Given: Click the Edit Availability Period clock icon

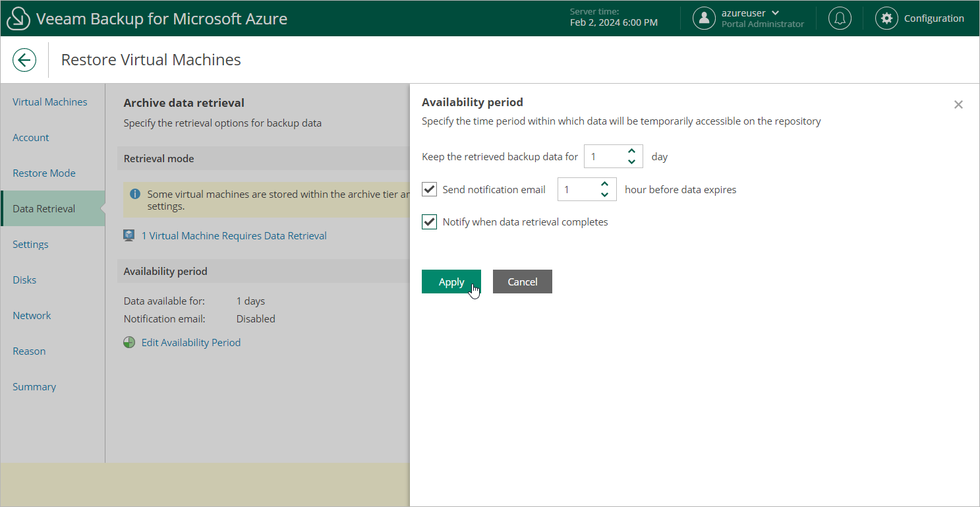Looking at the screenshot, I should [129, 343].
